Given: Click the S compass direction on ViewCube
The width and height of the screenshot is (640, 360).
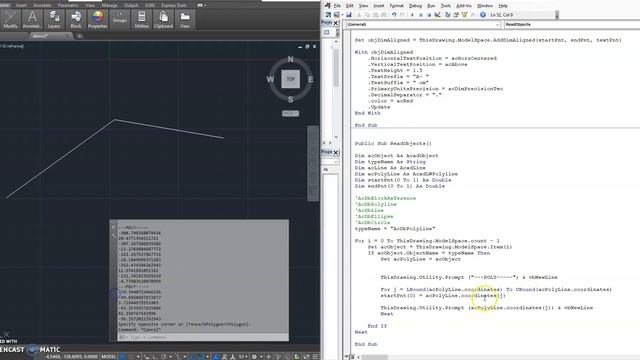Looking at the screenshot, I should [291, 99].
